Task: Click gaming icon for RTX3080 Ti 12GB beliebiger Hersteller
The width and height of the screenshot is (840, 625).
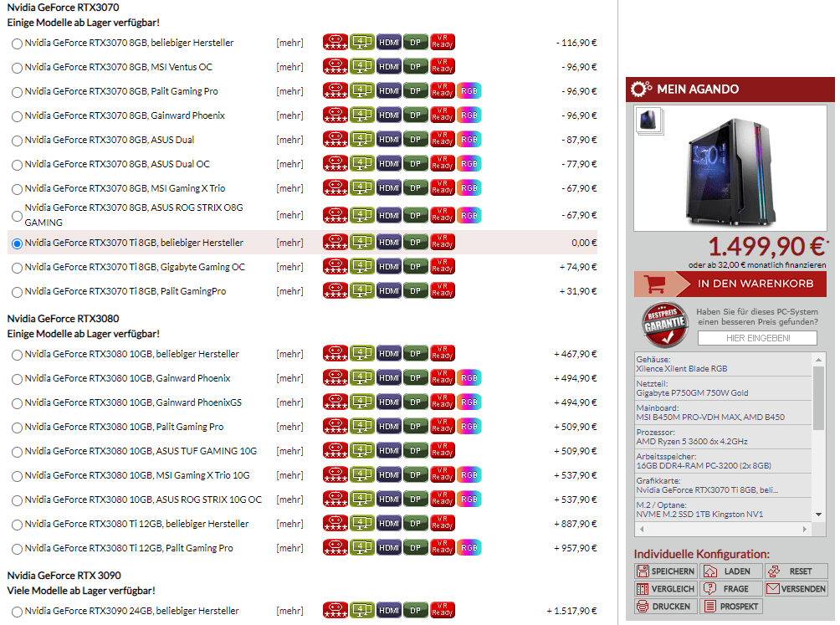Action: (x=335, y=523)
